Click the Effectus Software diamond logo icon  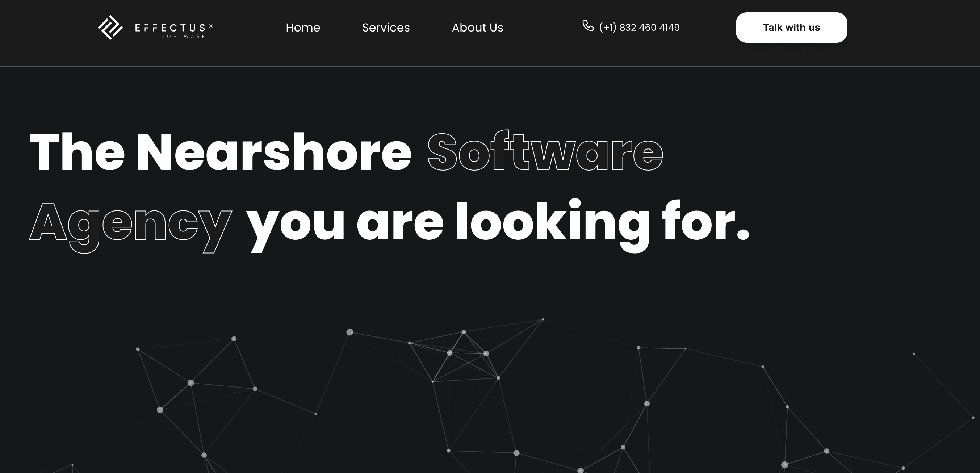(110, 28)
